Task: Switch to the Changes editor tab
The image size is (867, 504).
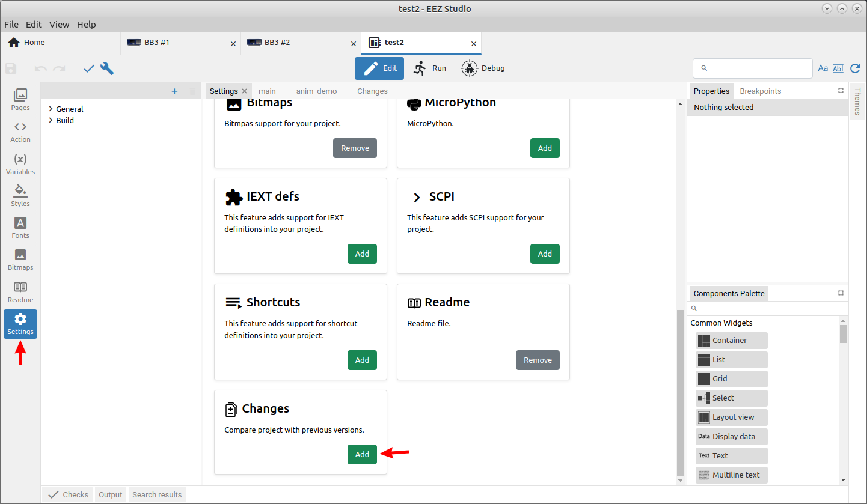Action: click(x=372, y=91)
